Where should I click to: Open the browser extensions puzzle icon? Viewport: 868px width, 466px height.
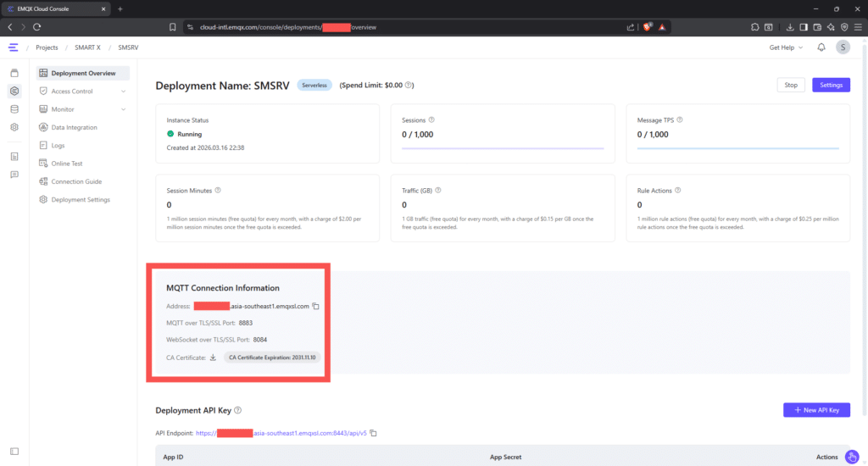tap(755, 27)
